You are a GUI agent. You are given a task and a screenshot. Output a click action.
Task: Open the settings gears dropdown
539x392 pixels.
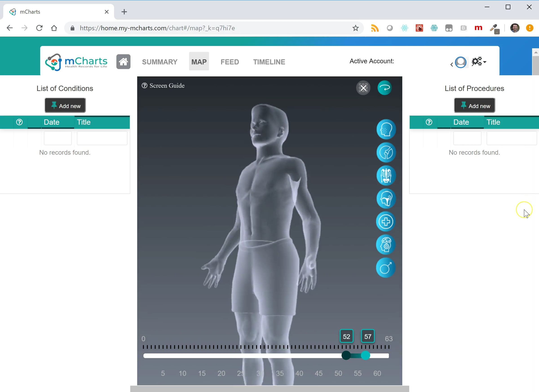479,62
